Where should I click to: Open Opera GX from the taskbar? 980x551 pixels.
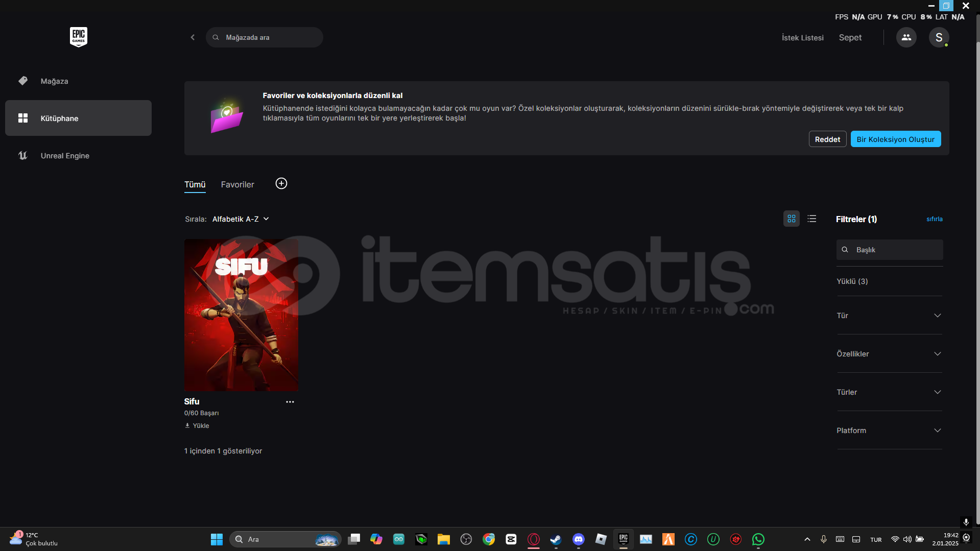(534, 539)
